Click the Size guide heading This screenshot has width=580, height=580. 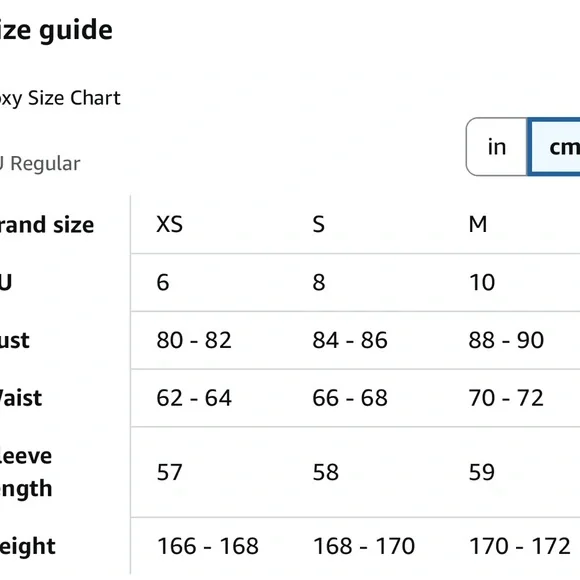click(x=55, y=30)
